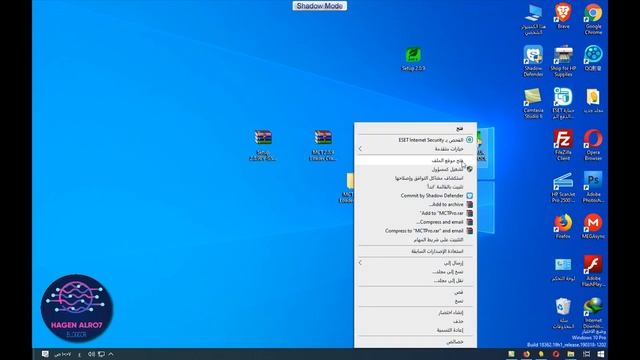Select the Camtasia Studio 8 shortcut

click(533, 103)
